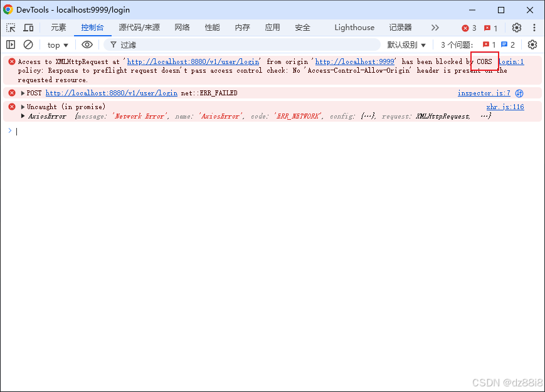Toggle the live expression eye icon

[87, 45]
